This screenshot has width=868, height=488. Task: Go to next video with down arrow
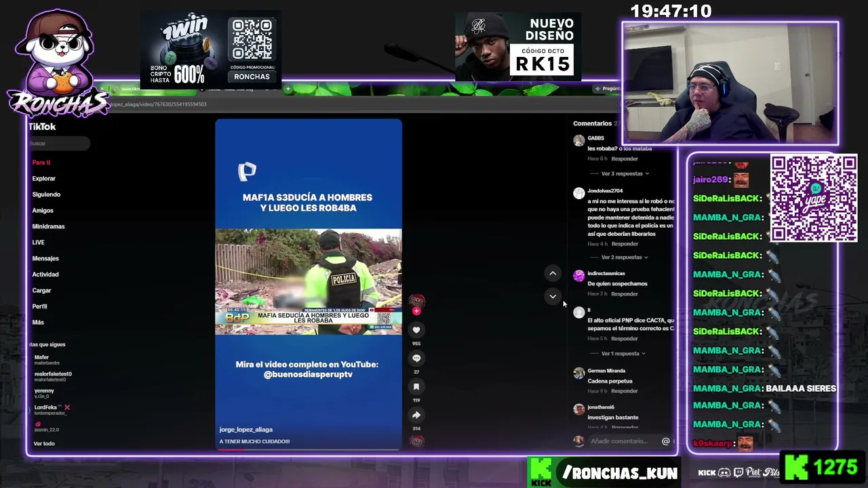pos(553,296)
